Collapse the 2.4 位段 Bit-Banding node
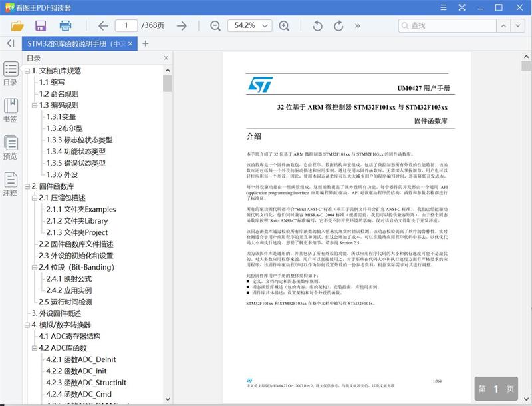 (x=35, y=268)
